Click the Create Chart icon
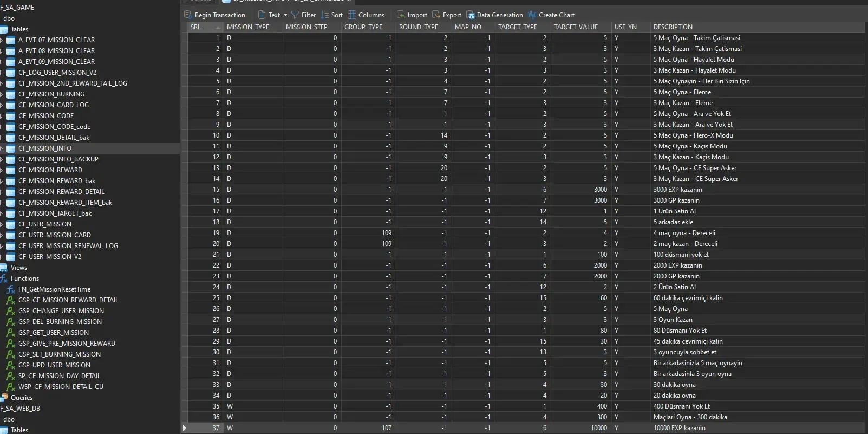868x434 pixels. [x=532, y=15]
